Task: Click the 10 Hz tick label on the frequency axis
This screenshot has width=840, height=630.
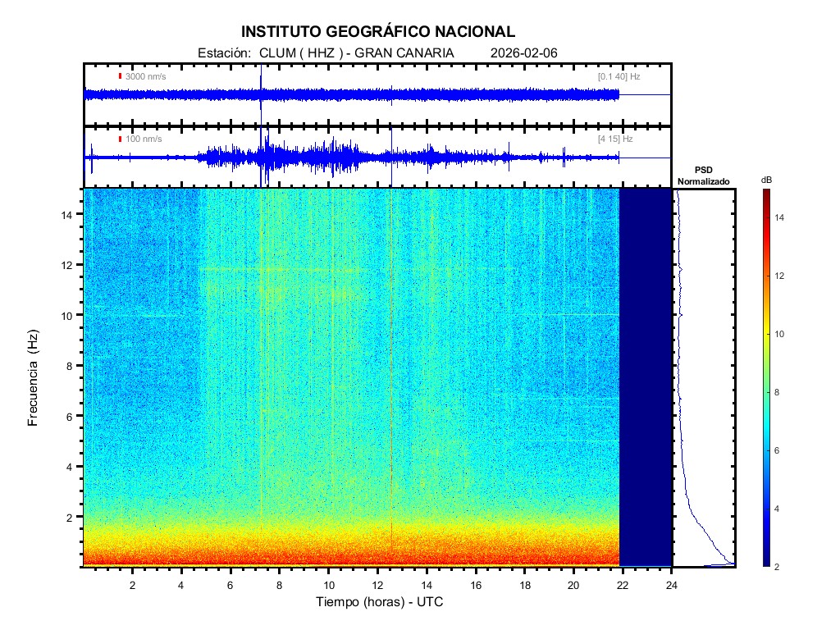Action: coord(70,315)
